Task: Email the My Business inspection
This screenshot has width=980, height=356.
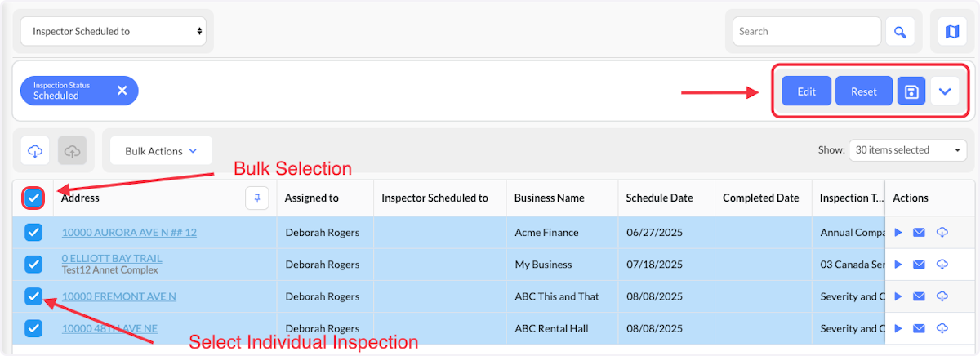Action: click(919, 265)
